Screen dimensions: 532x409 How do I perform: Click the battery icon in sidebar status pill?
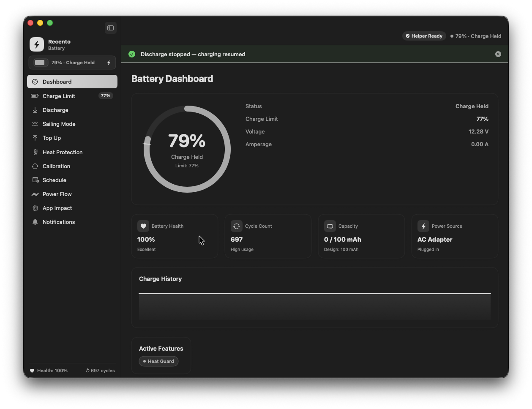[x=40, y=63]
